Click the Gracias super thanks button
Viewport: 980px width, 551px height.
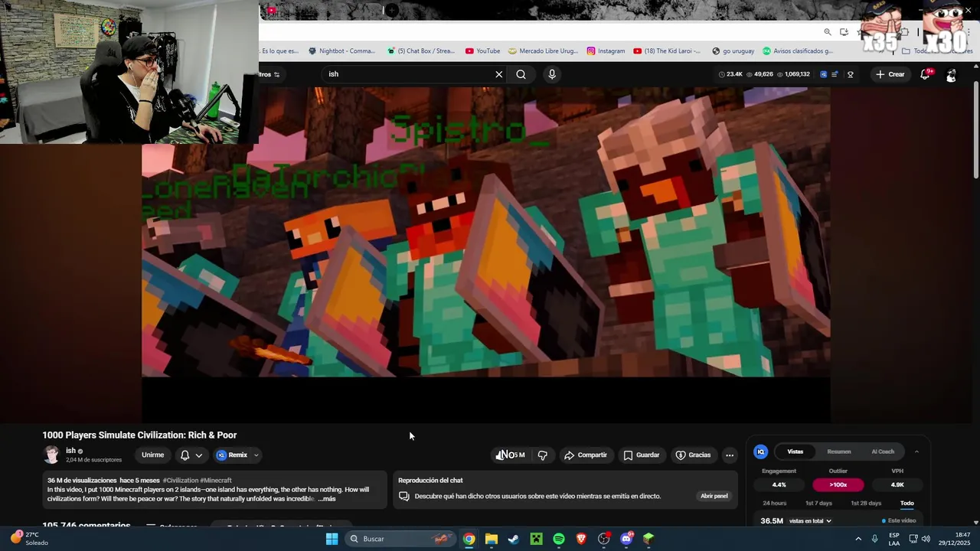coord(693,455)
